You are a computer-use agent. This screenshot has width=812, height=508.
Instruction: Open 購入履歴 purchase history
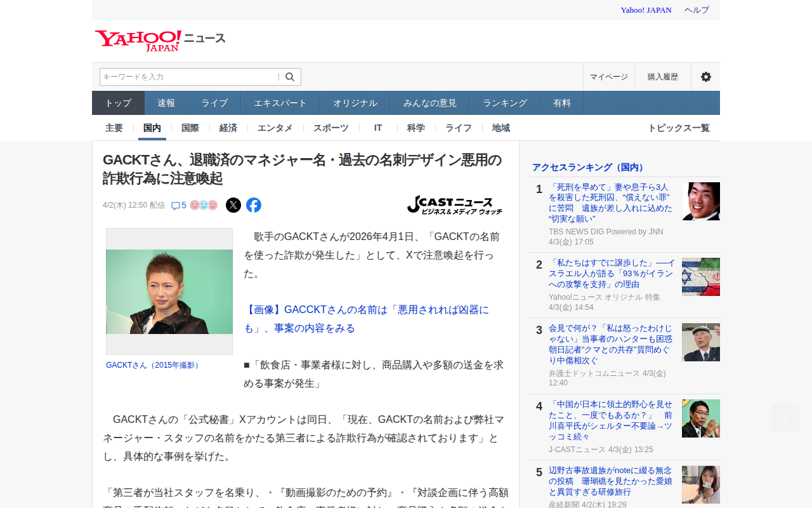click(x=662, y=77)
